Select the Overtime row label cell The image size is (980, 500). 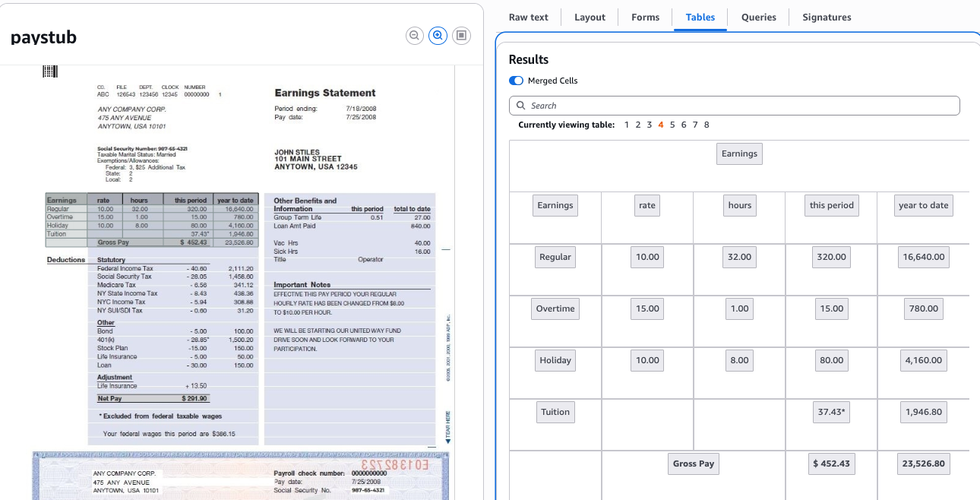555,309
